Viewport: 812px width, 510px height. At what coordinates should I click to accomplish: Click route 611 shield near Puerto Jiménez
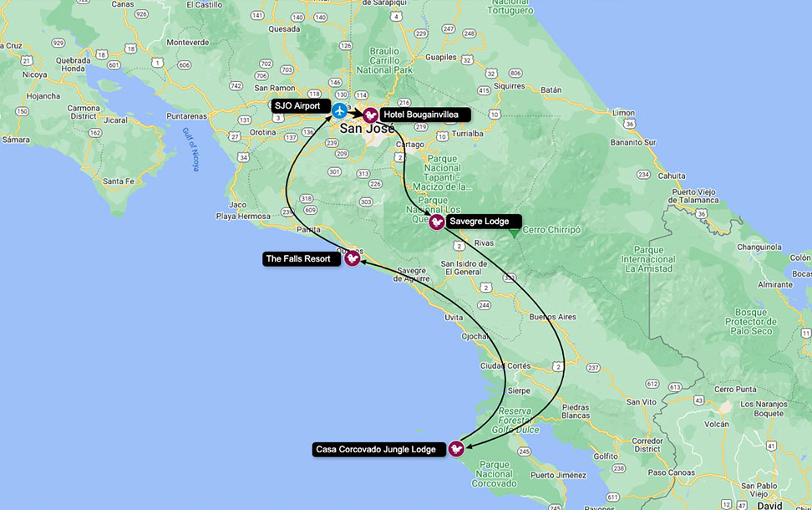point(613,497)
